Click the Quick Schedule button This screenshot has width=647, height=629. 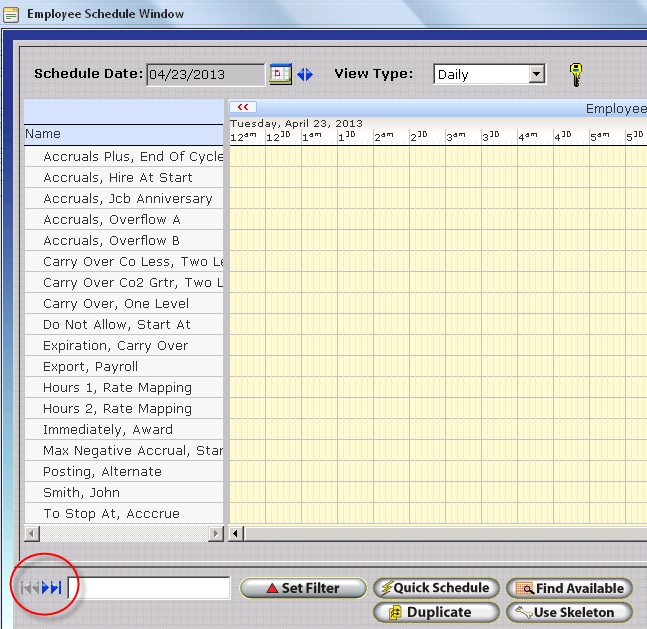(434, 588)
